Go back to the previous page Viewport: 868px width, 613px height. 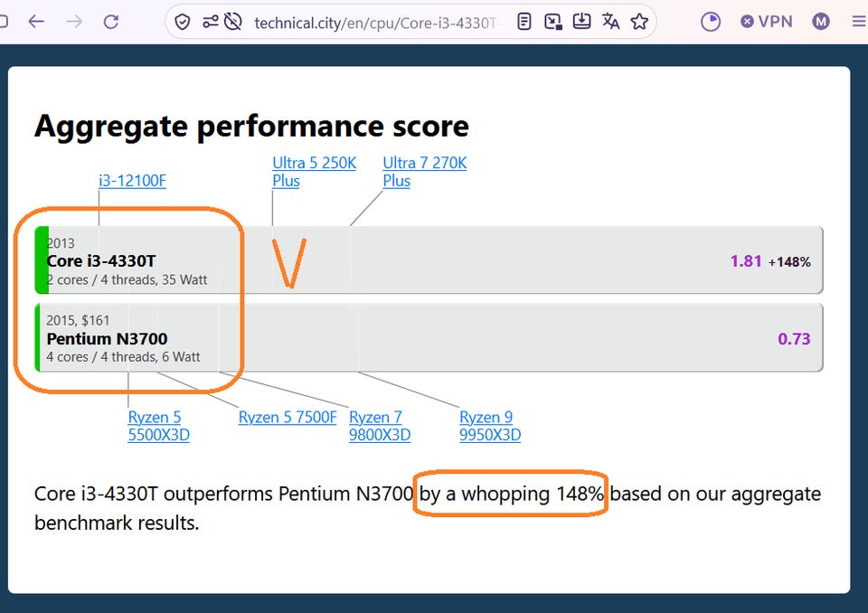pos(36,22)
